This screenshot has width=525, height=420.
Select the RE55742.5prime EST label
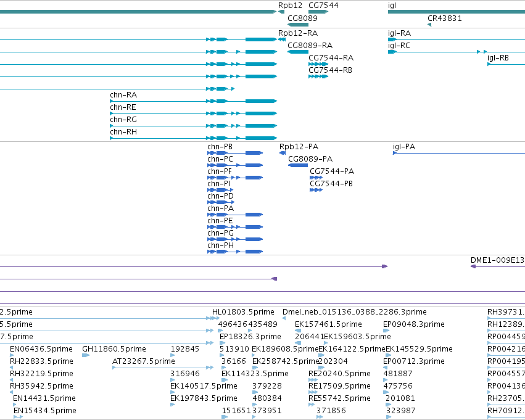(339, 398)
